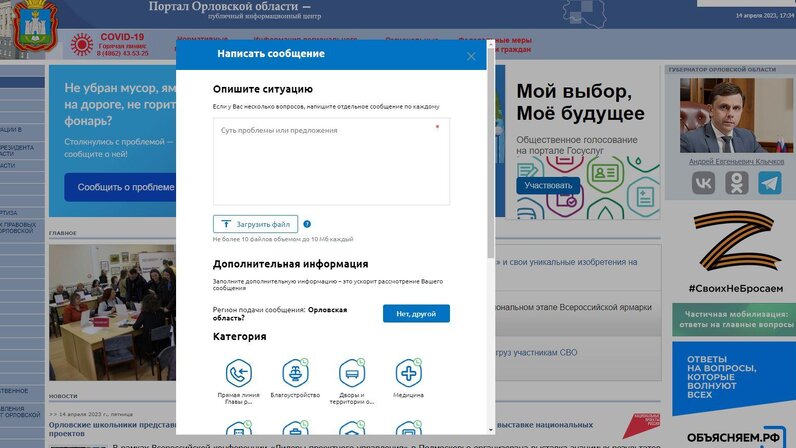Open the Частичная мобилизация answers banner
The image size is (796, 448).
(734, 319)
